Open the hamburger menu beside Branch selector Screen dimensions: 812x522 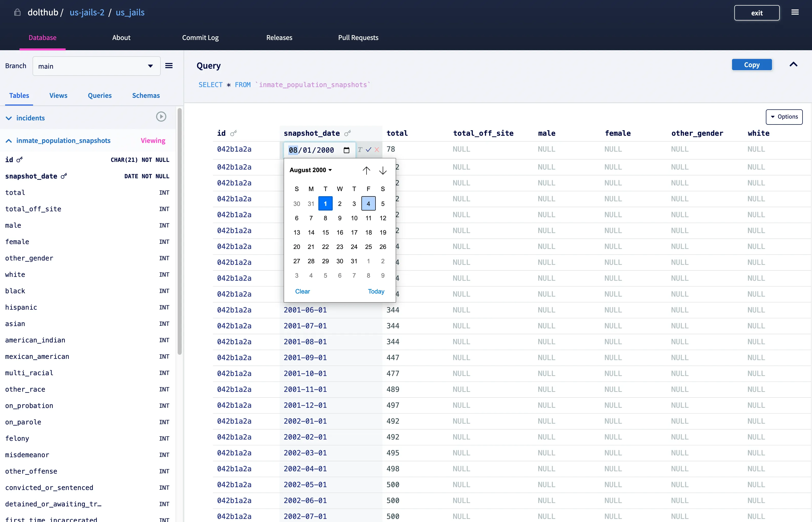click(169, 66)
